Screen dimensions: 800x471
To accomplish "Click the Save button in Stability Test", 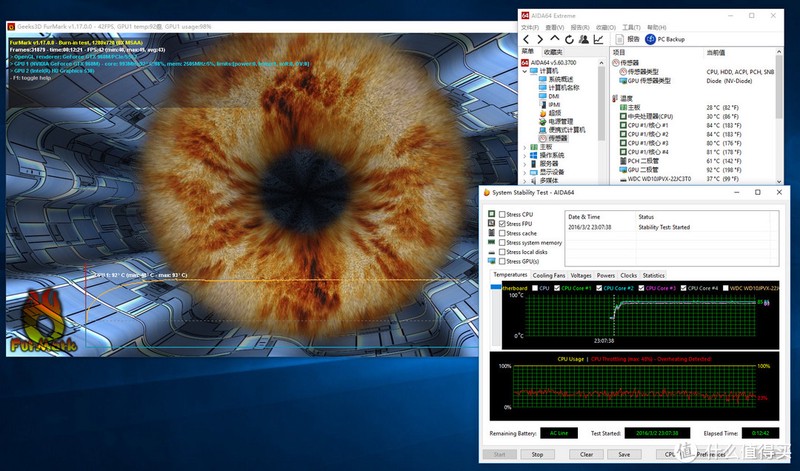I will click(x=624, y=454).
